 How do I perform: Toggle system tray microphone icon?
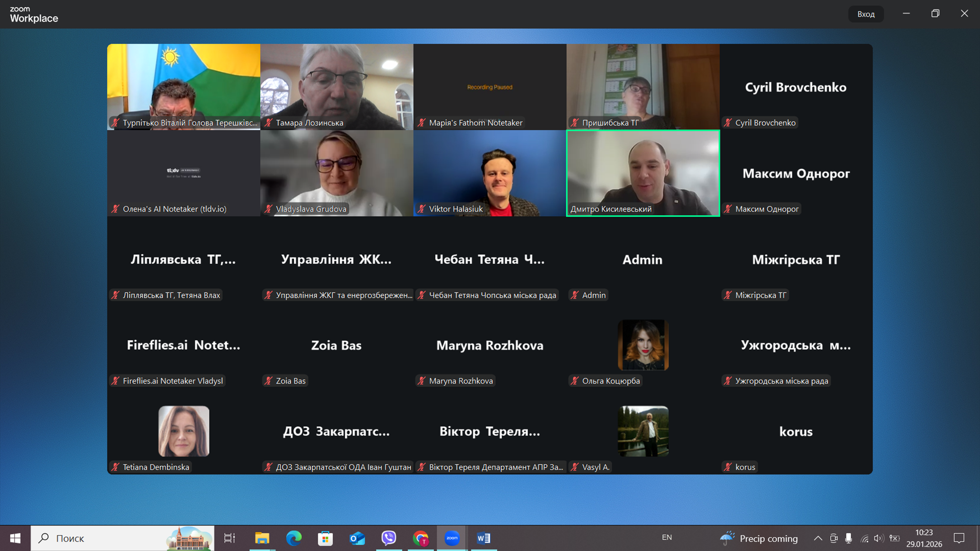[848, 538]
